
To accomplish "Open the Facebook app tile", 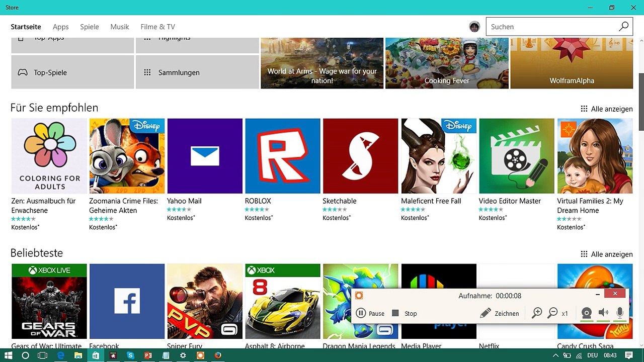I will coord(127,301).
